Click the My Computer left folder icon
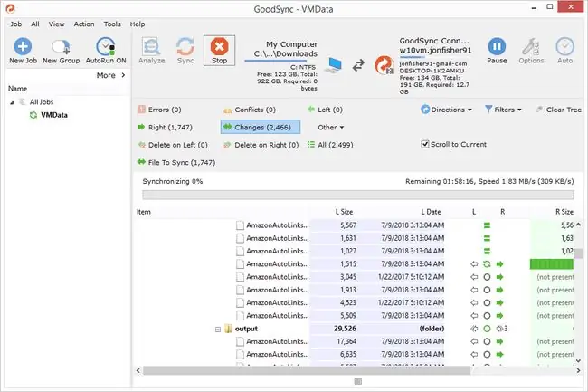The height and width of the screenshot is (392, 588). [334, 65]
